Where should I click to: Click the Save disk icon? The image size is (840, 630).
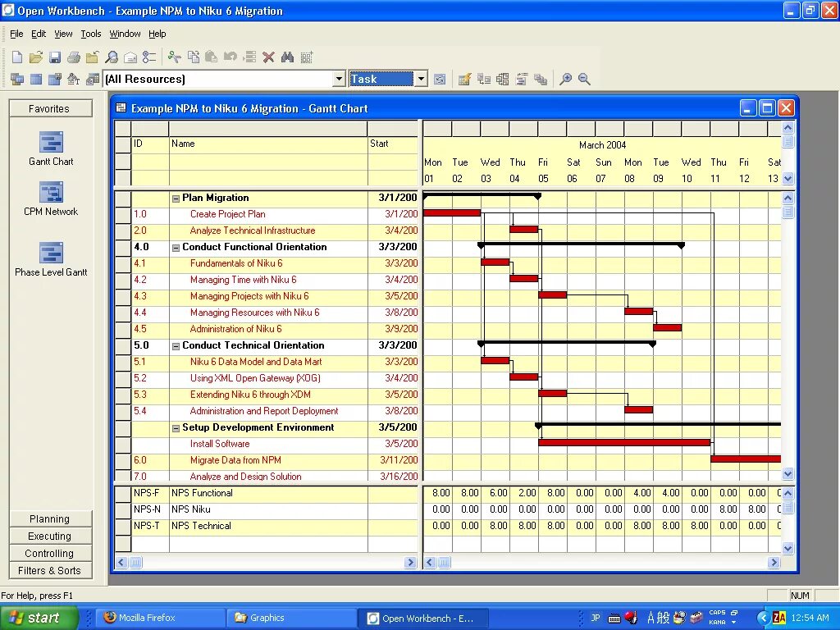pyautogui.click(x=55, y=57)
